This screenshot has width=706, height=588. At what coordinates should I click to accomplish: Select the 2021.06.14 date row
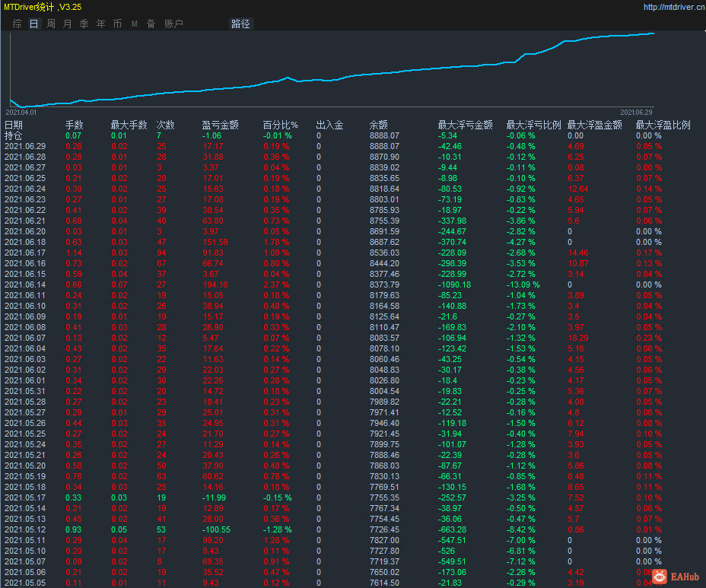click(x=25, y=284)
